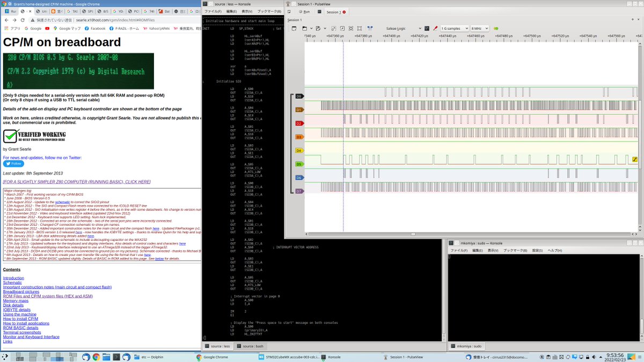Open the 8 MHz sample rate dropdown
The width and height of the screenshot is (644, 362).
pos(481,28)
